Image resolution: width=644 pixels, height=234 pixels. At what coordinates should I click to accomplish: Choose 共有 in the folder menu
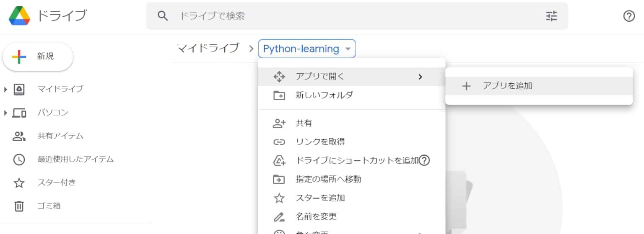(304, 123)
